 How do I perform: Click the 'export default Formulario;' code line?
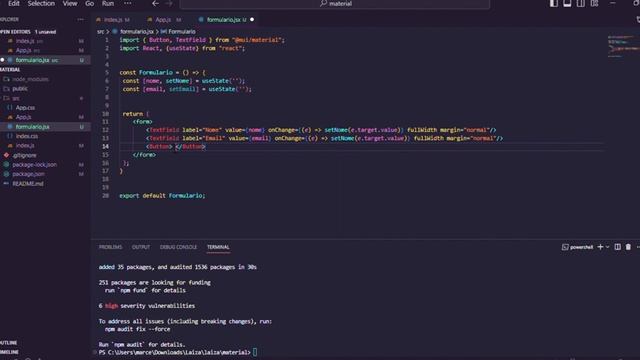162,196
